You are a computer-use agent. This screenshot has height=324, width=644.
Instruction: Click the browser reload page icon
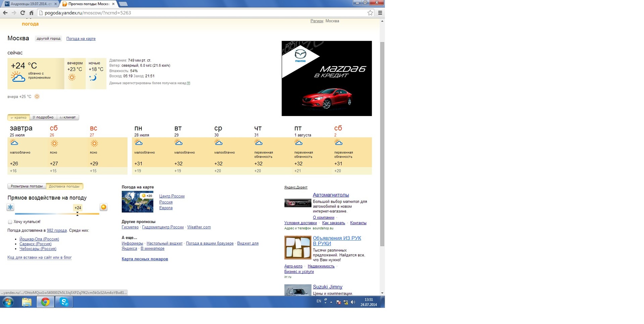(x=22, y=13)
